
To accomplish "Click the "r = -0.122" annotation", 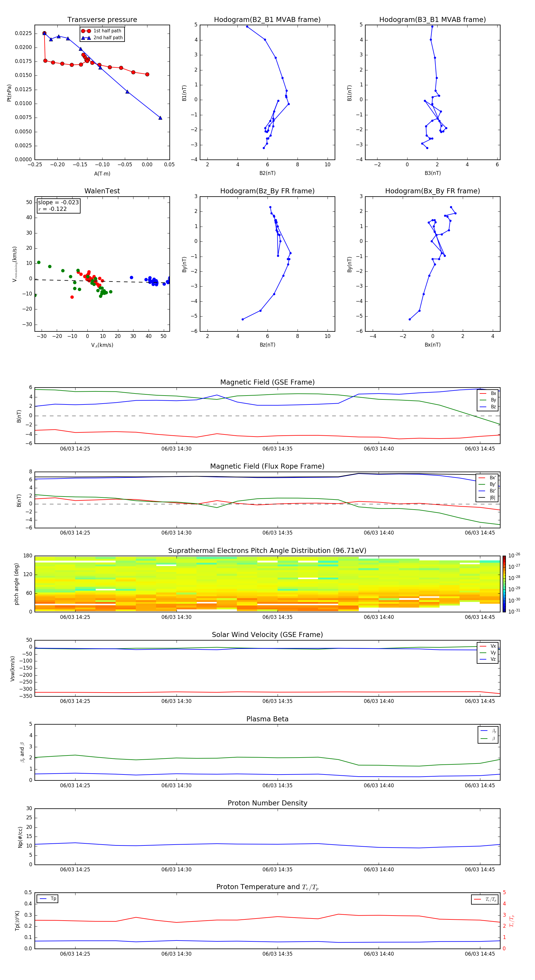I will [x=53, y=209].
